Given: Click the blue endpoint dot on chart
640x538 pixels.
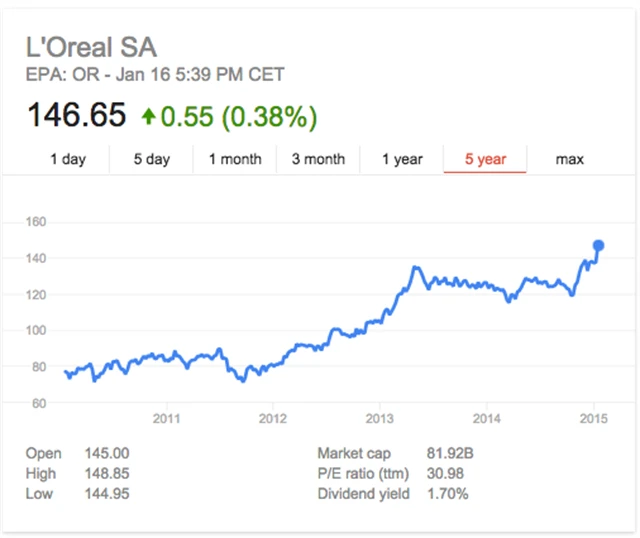Looking at the screenshot, I should tap(599, 245).
